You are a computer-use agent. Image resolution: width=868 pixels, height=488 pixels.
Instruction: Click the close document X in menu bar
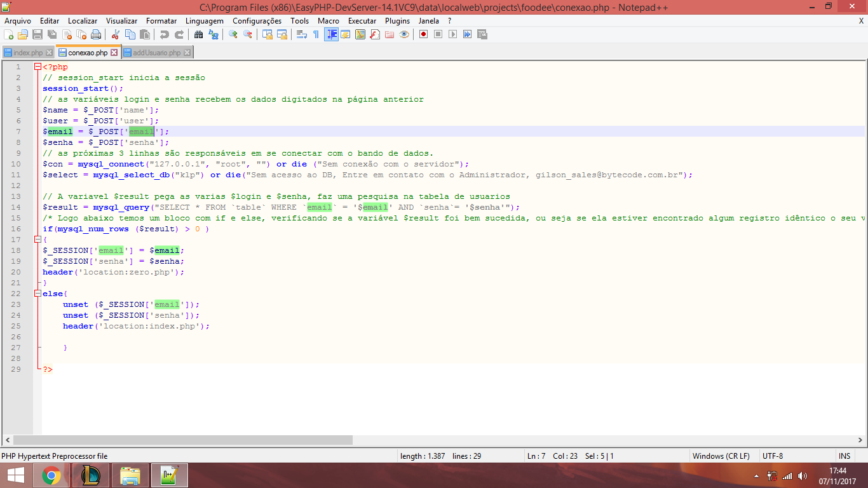(x=861, y=21)
